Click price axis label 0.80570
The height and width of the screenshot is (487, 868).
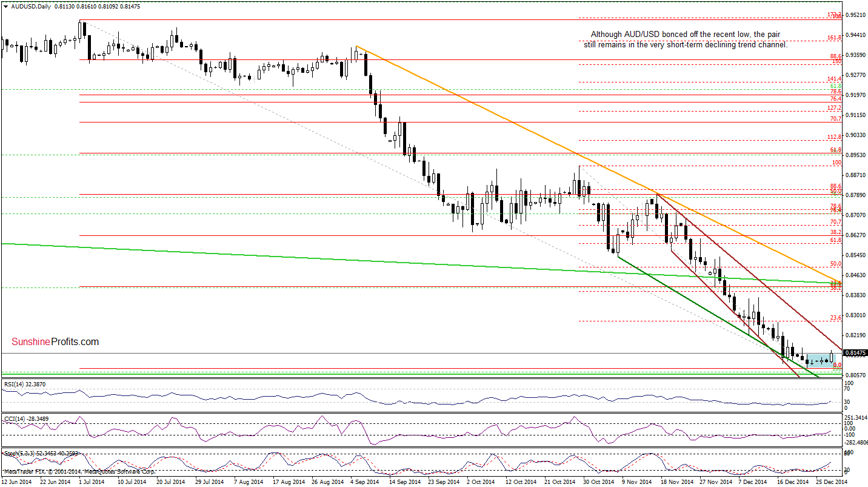[x=855, y=375]
